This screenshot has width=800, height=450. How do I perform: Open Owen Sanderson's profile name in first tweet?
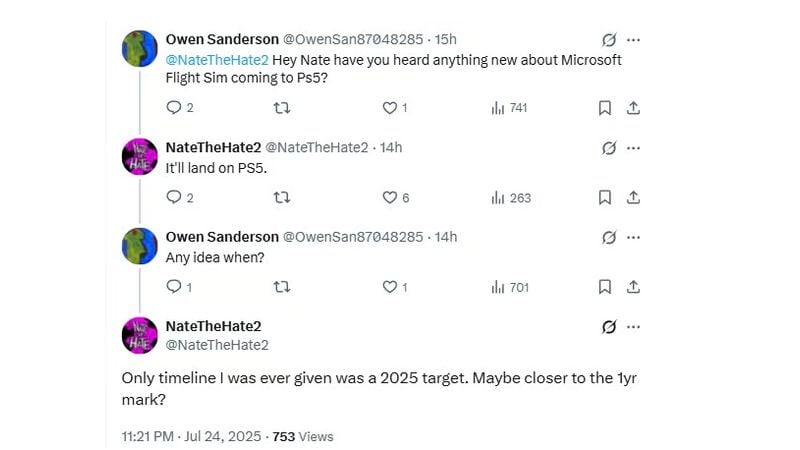click(x=222, y=39)
